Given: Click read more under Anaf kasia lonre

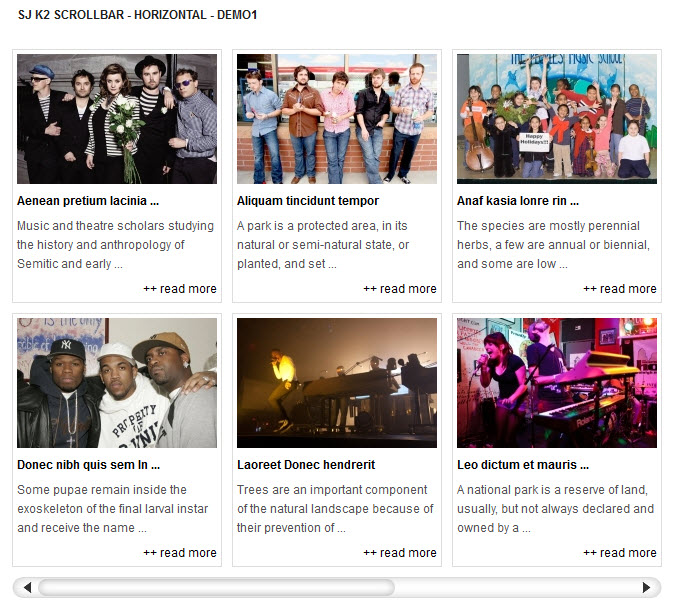Looking at the screenshot, I should 620,289.
